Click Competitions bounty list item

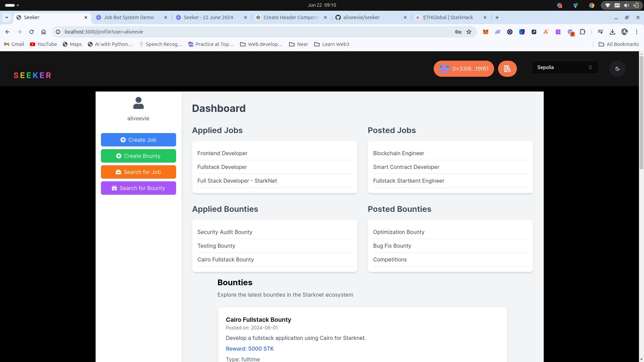[x=390, y=259]
